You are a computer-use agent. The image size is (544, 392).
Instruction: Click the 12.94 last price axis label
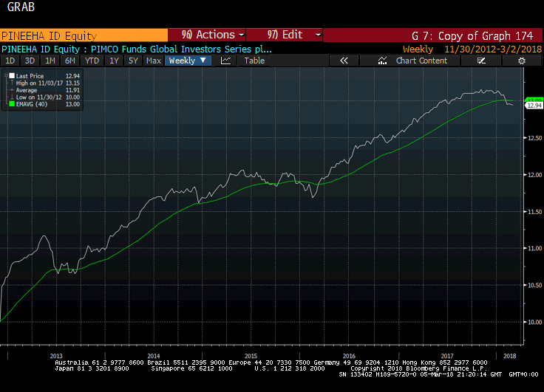[534, 106]
